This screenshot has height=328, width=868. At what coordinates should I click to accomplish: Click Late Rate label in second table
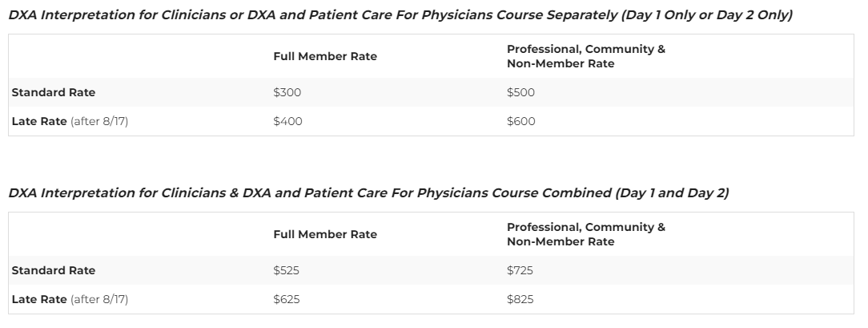[x=39, y=299]
